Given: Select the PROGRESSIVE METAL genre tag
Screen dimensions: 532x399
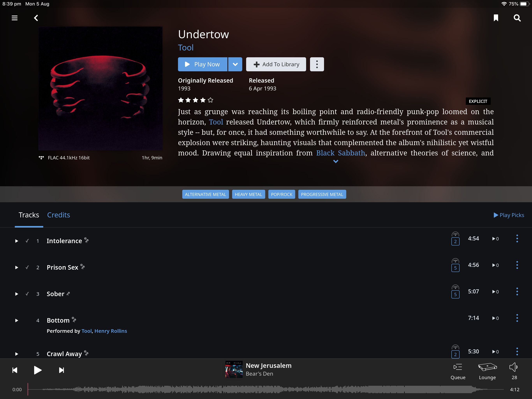Looking at the screenshot, I should pos(322,194).
